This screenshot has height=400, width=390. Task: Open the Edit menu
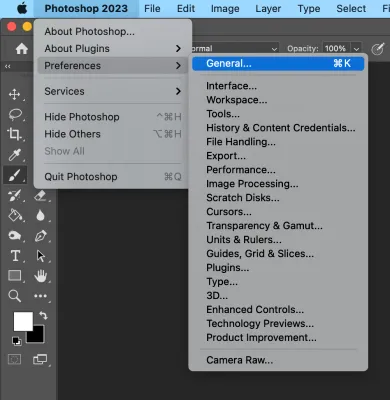[x=186, y=8]
